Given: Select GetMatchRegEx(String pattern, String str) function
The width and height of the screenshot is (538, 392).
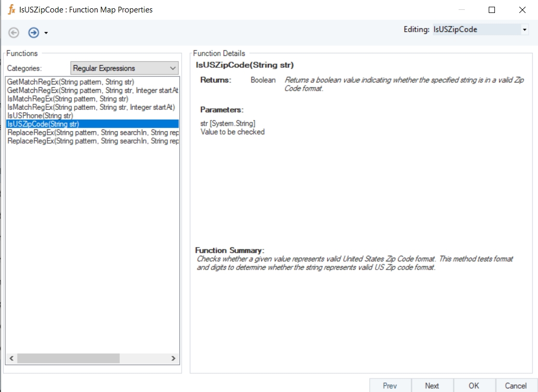Looking at the screenshot, I should tap(71, 82).
